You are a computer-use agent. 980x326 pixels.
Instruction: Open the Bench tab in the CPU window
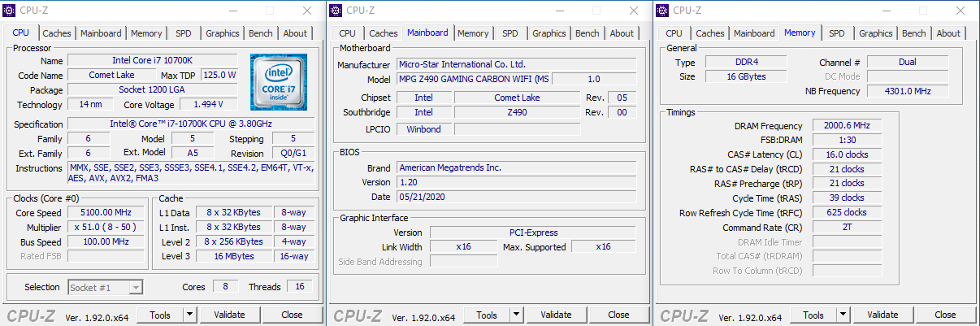pyautogui.click(x=261, y=33)
